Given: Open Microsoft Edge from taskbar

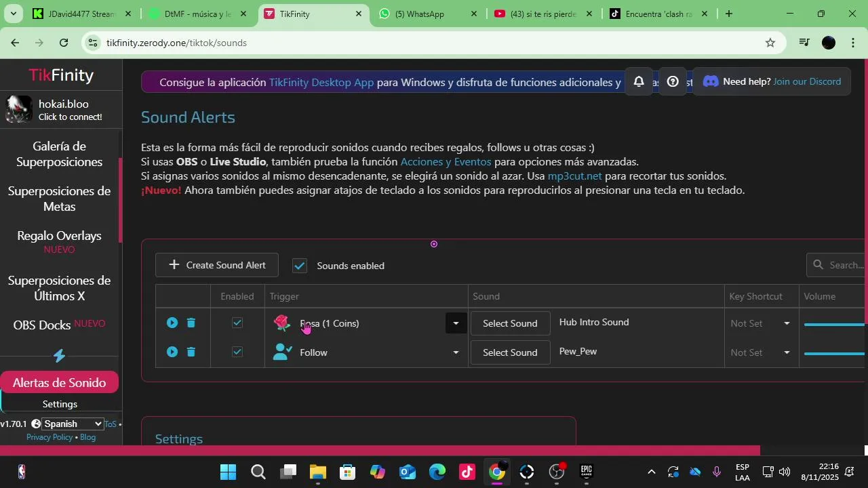Looking at the screenshot, I should point(437,472).
